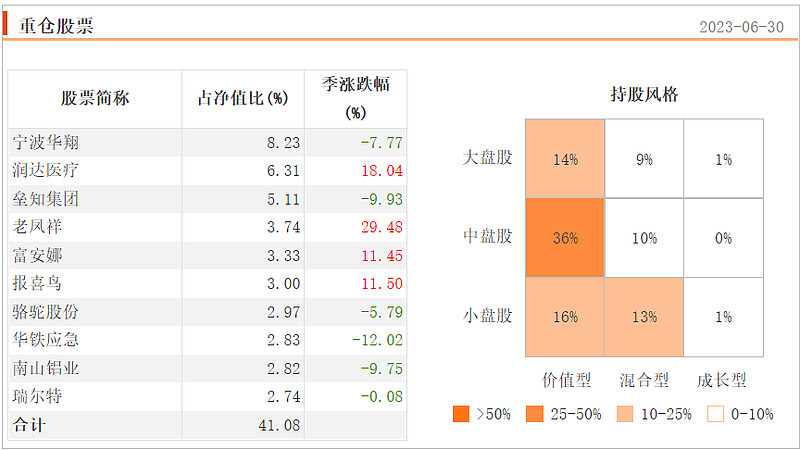Select the 老凤祥 stock row
Viewport: 800px width, 450px height.
click(x=37, y=227)
